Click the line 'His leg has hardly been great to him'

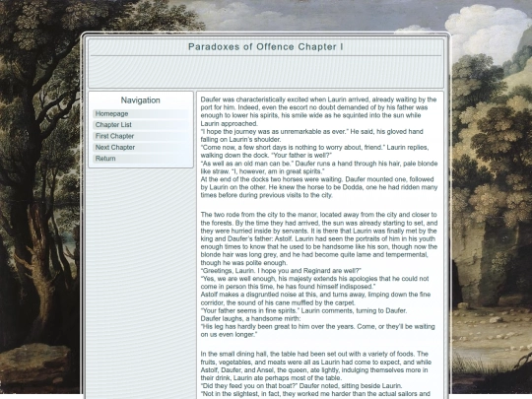click(x=317, y=330)
